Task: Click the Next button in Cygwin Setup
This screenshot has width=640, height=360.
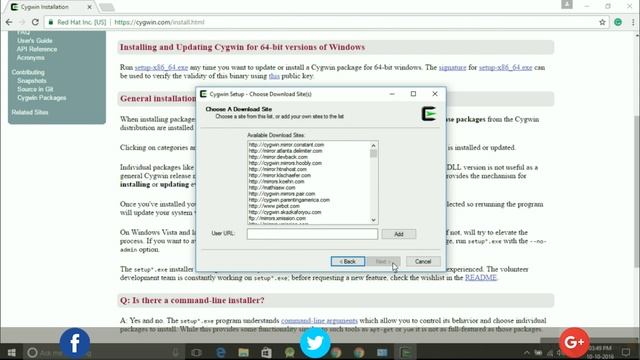Action: coord(383,261)
